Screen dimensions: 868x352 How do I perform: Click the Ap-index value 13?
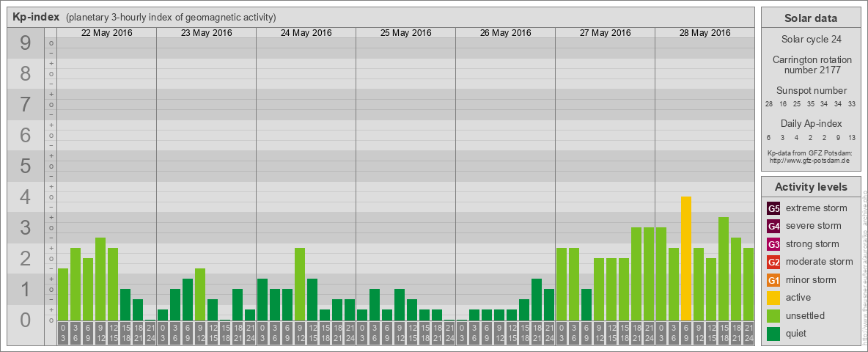click(x=851, y=137)
